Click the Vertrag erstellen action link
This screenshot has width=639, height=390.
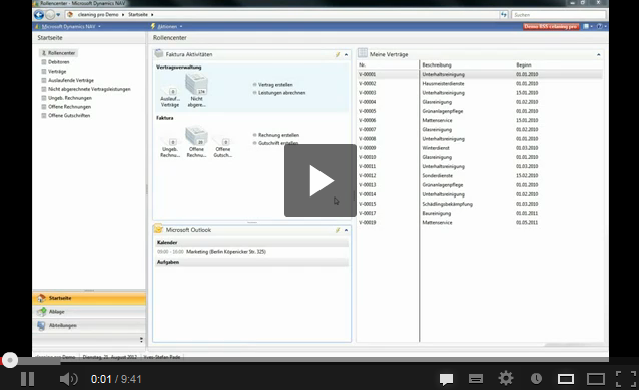point(275,85)
